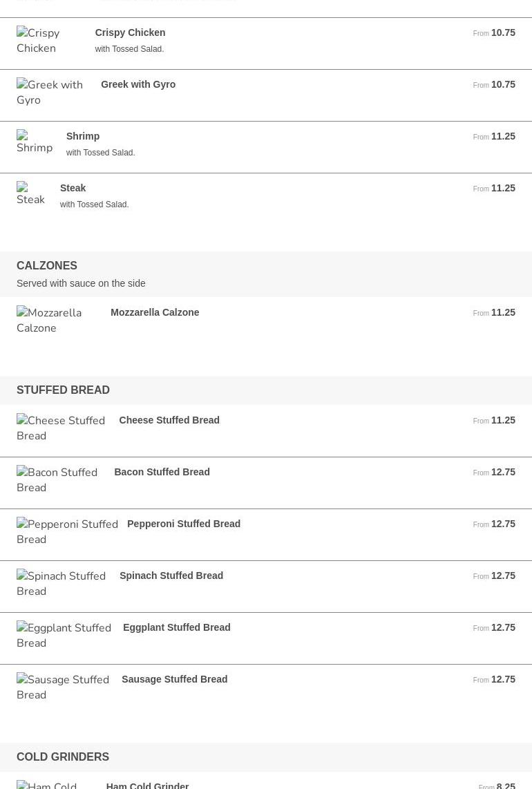
Task: Select the Greek with Gyro title
Action: (x=138, y=84)
